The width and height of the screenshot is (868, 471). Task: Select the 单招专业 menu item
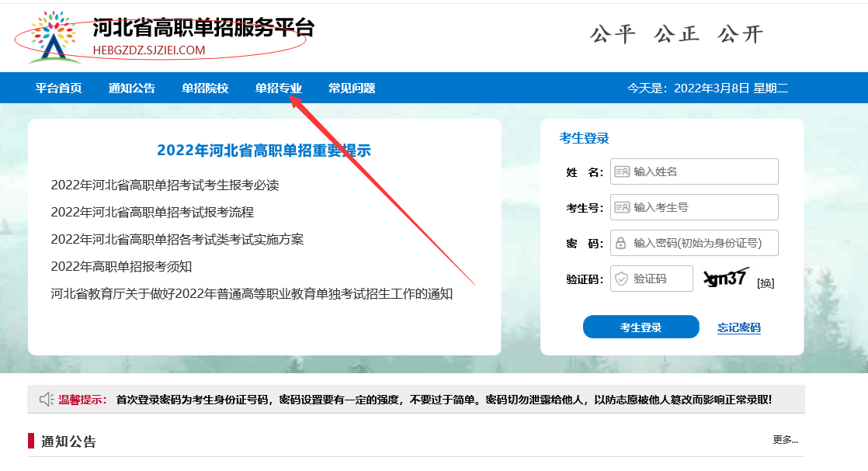279,88
